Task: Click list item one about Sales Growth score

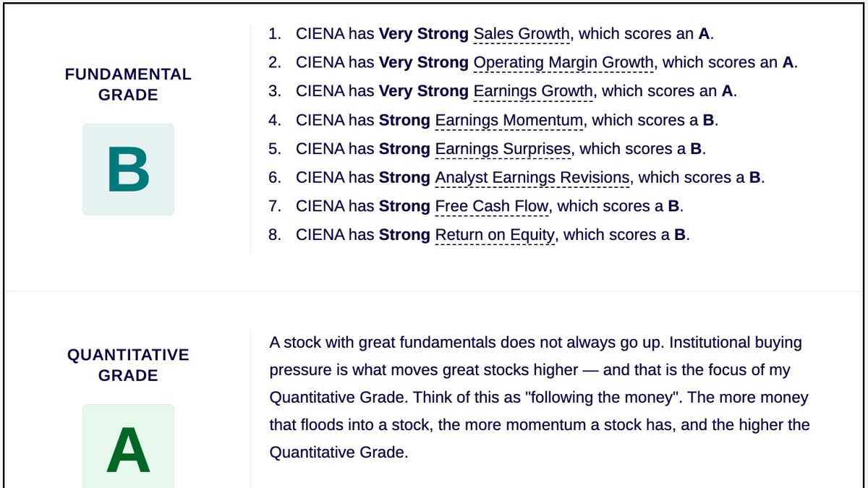Action: click(490, 34)
